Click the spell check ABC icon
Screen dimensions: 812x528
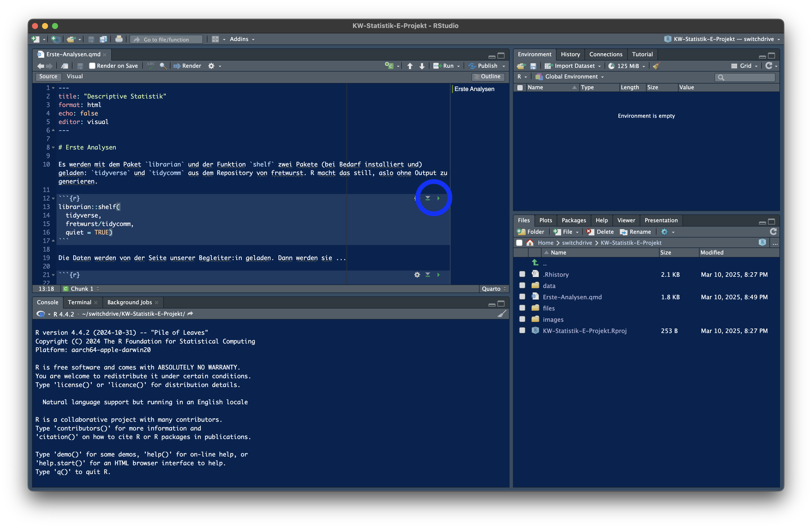150,65
